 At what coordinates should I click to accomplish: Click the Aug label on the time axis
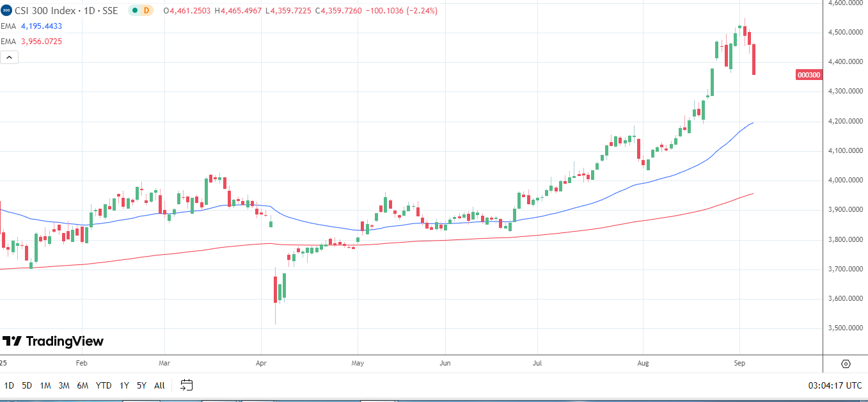click(x=643, y=364)
